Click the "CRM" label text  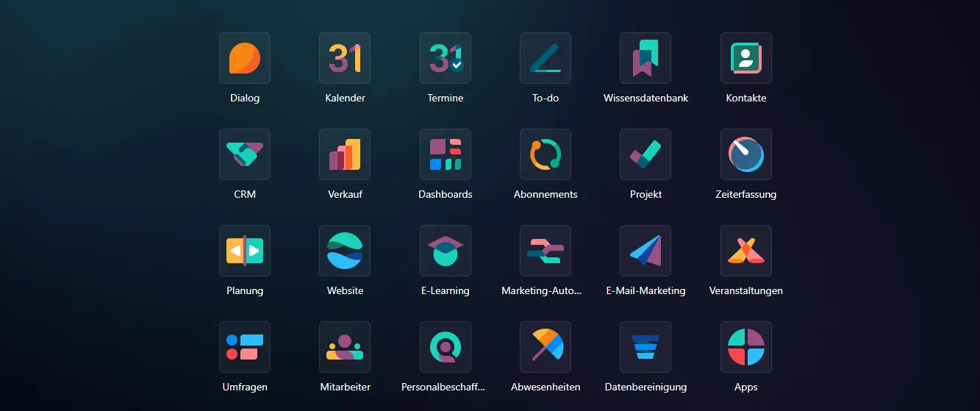[x=245, y=194]
